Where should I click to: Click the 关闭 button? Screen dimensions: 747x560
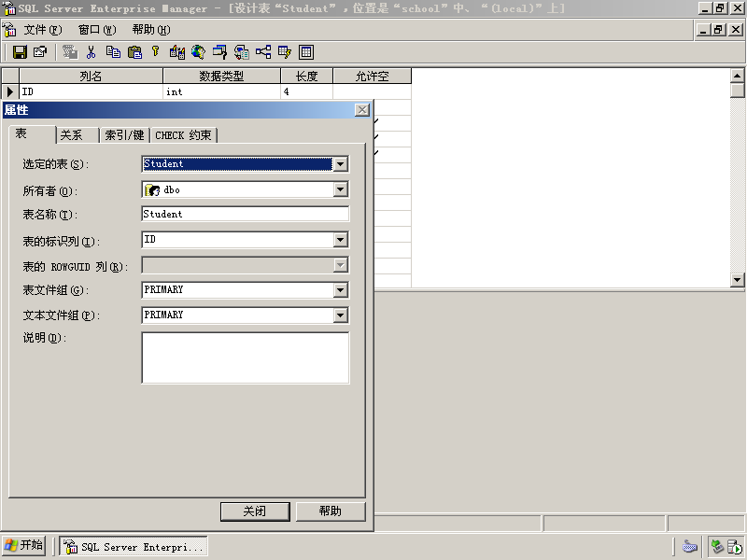tap(255, 511)
